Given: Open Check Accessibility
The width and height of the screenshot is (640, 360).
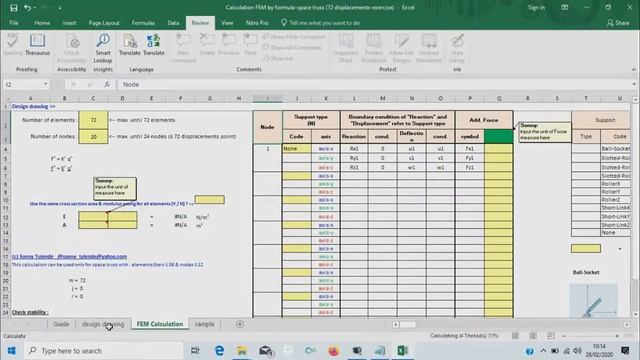Looking at the screenshot, I should (x=72, y=48).
